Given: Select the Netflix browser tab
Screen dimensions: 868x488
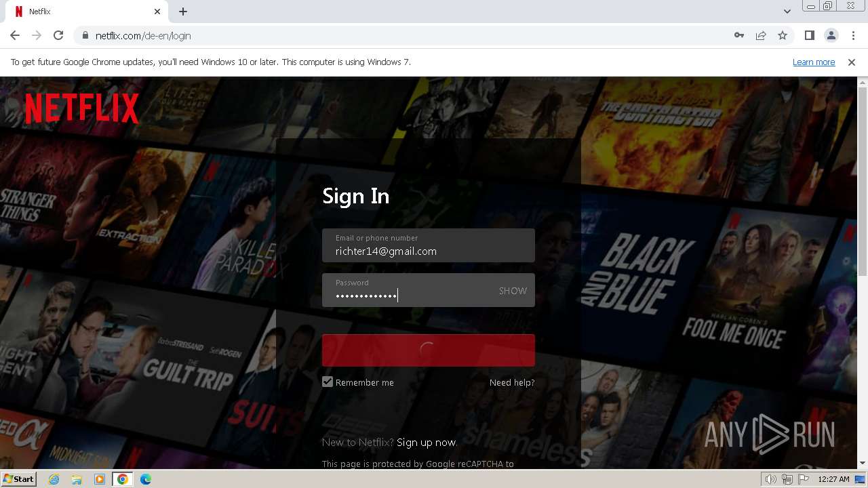Looking at the screenshot, I should pos(88,12).
